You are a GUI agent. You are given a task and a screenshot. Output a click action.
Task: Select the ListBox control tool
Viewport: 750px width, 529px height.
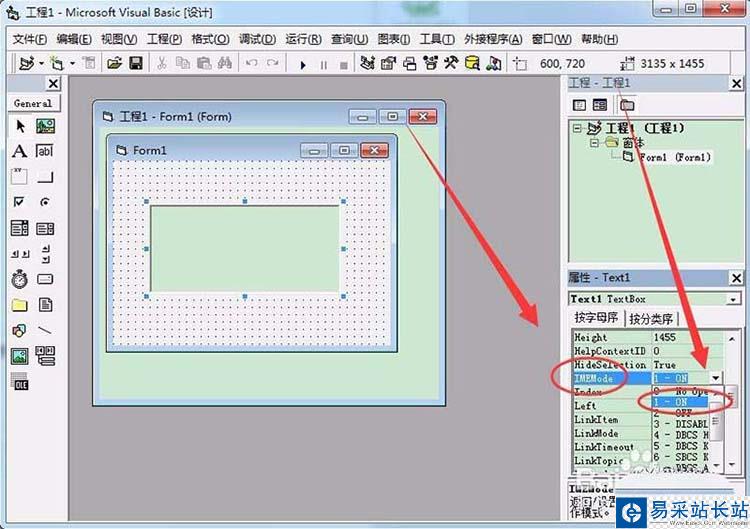(x=45, y=229)
